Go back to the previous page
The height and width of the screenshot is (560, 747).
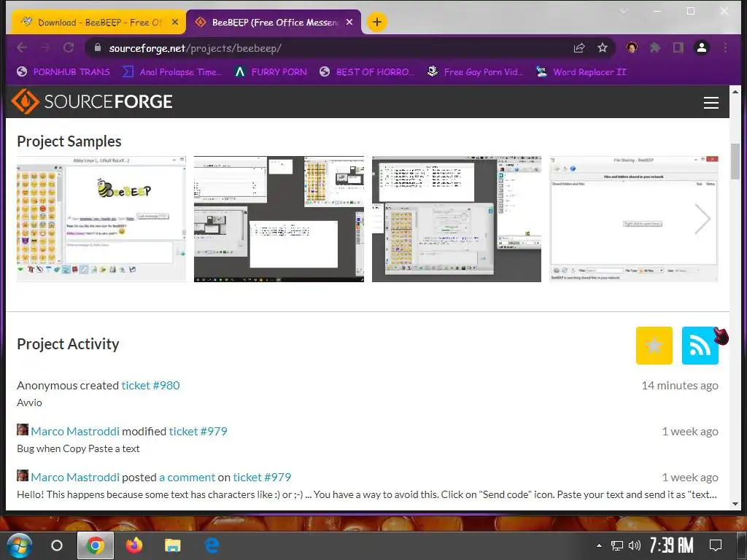point(22,47)
